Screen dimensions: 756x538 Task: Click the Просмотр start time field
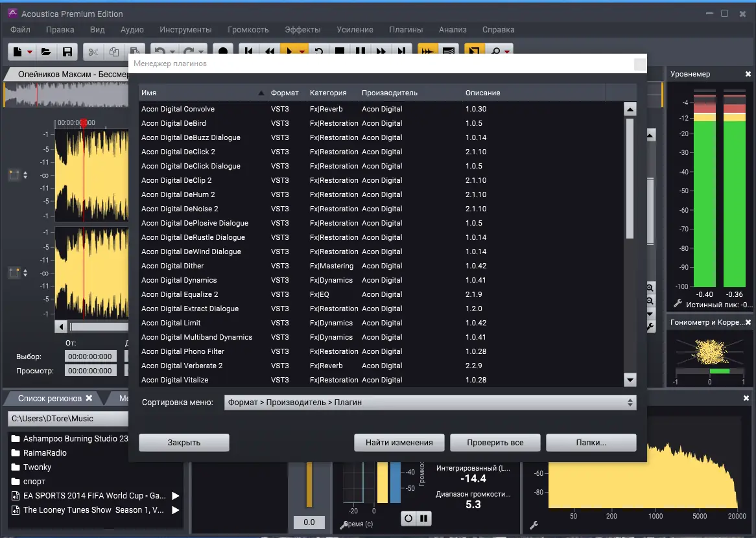[x=90, y=371]
